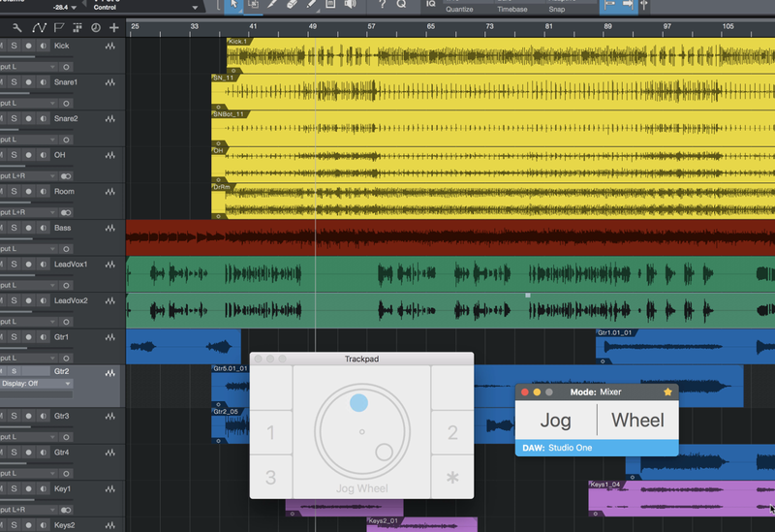Click automation icon on Gtr2 track
775x532 pixels.
click(x=110, y=373)
